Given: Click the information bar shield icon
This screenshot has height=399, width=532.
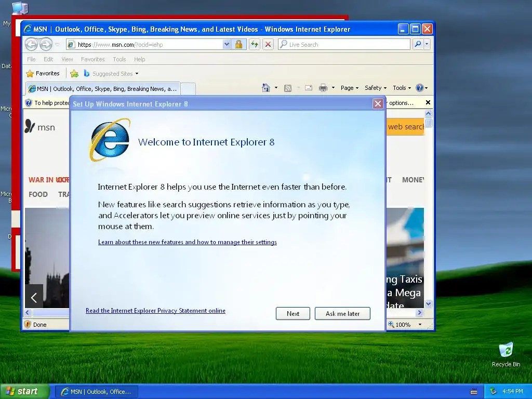Looking at the screenshot, I should point(29,103).
